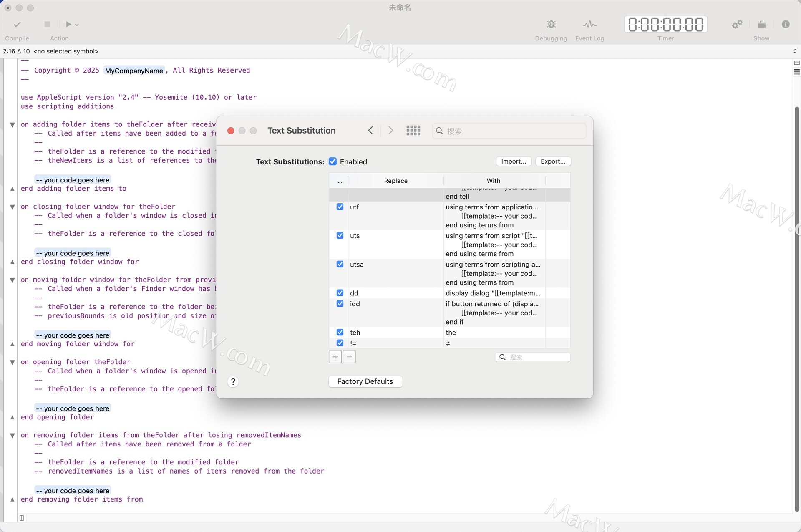Screen dimensions: 801x532
Task: Click the Replace column header
Action: click(x=395, y=181)
